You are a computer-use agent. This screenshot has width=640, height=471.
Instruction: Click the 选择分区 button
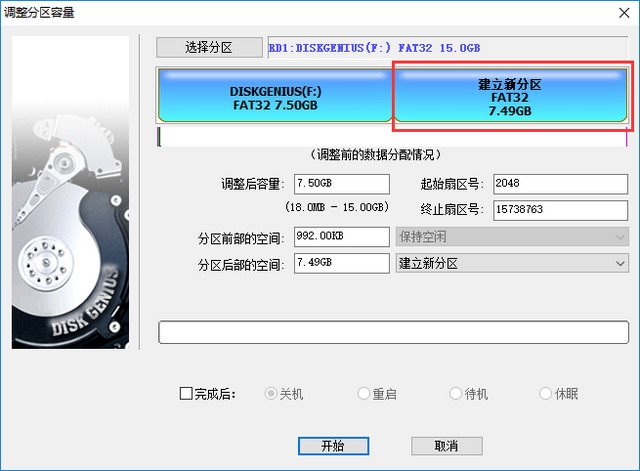[209, 47]
